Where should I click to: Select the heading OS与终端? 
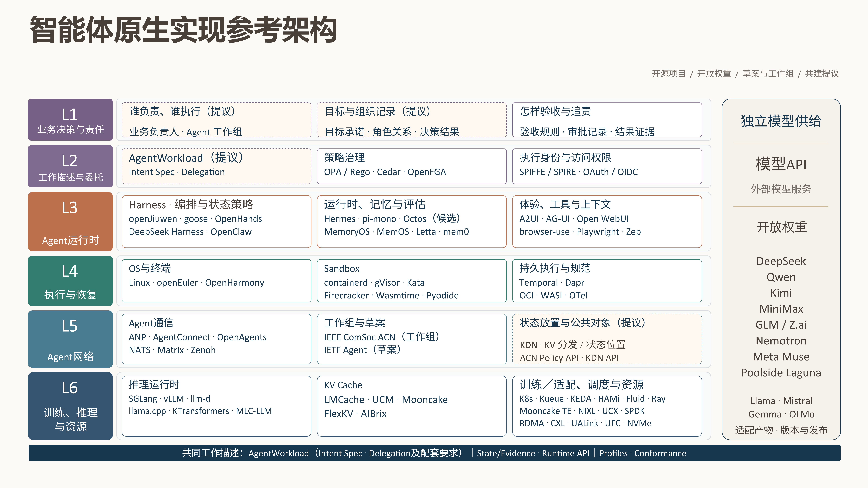tap(150, 268)
